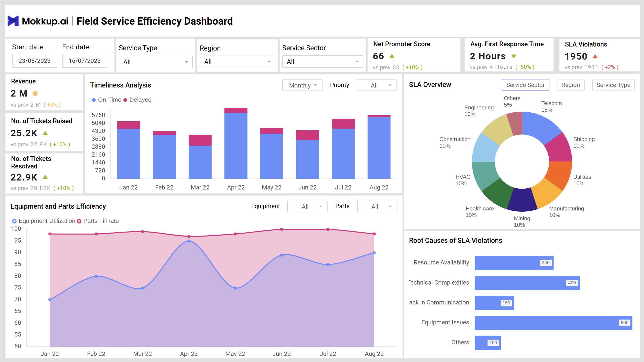The height and width of the screenshot is (362, 644).
Task: Click the Timeliness Analysis heading
Action: click(120, 85)
